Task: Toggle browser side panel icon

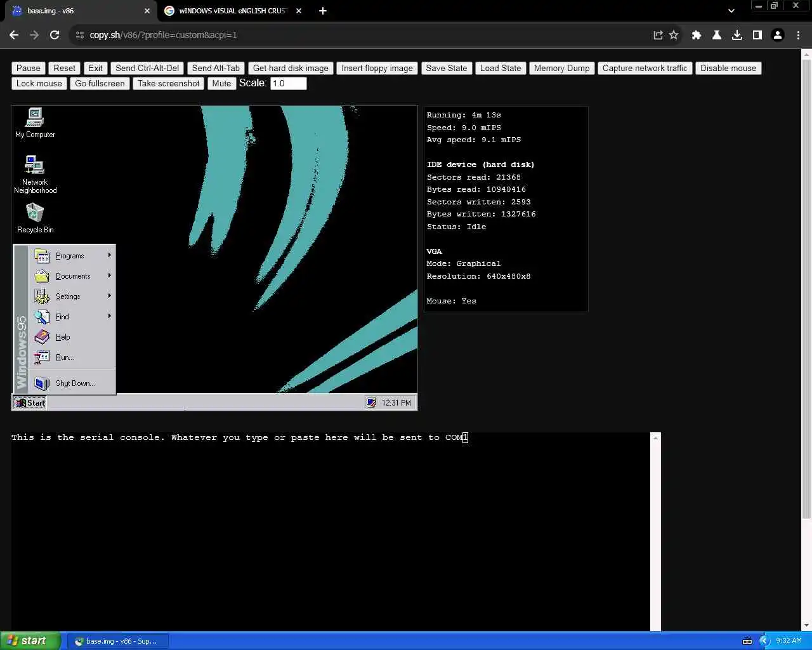Action: 757,35
